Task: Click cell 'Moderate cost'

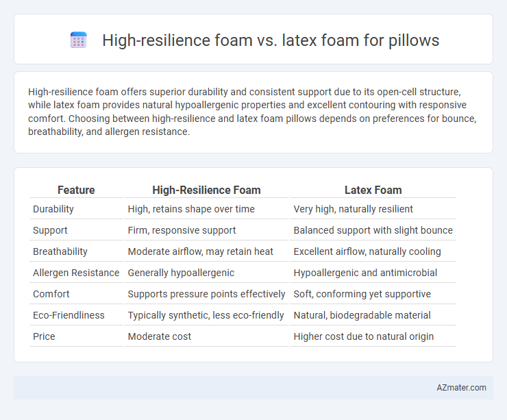Action: (160, 336)
